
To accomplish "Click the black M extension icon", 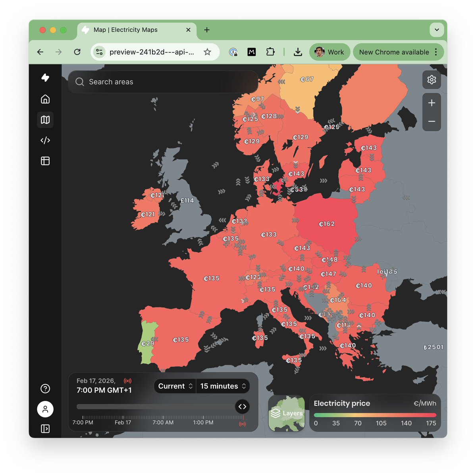I will 252,52.
